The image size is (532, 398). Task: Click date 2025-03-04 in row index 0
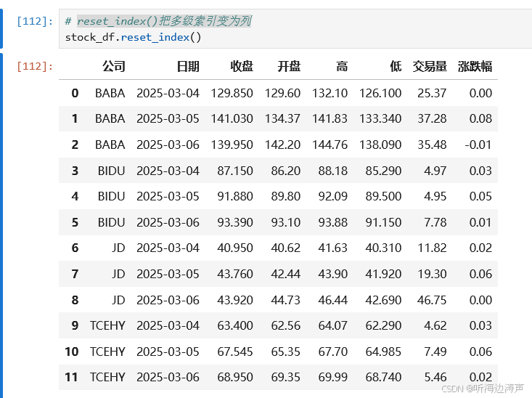click(168, 93)
